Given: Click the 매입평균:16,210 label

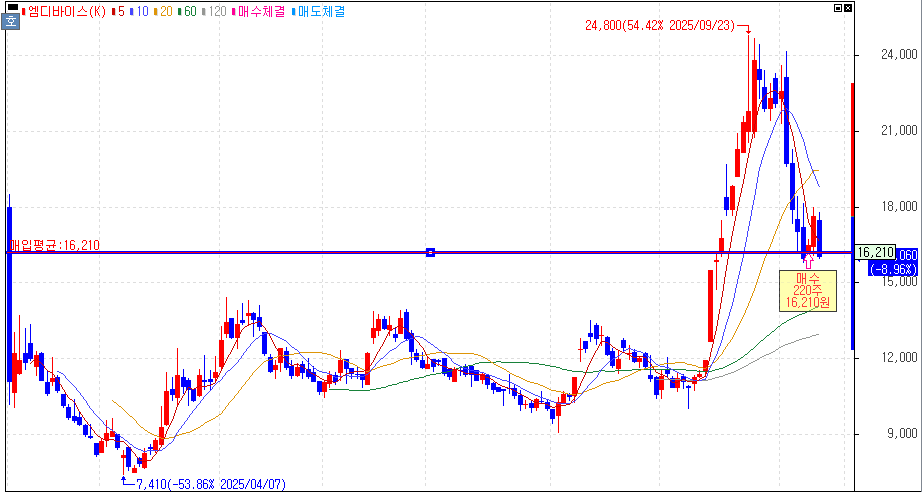Looking at the screenshot, I should pyautogui.click(x=54, y=245).
